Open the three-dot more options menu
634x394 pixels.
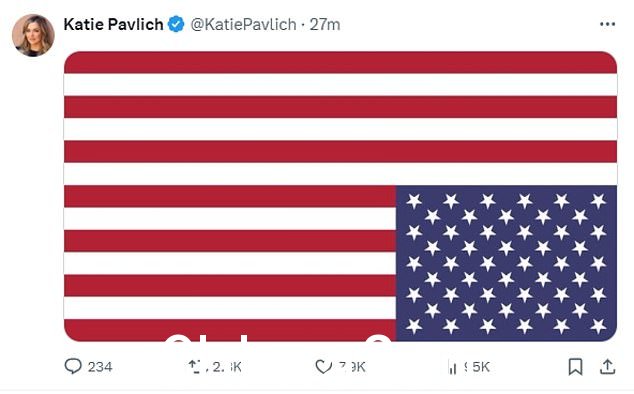[x=607, y=25]
